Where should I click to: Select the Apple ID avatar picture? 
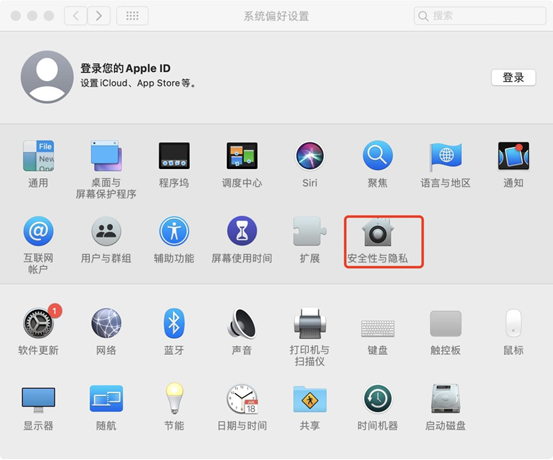[47, 77]
